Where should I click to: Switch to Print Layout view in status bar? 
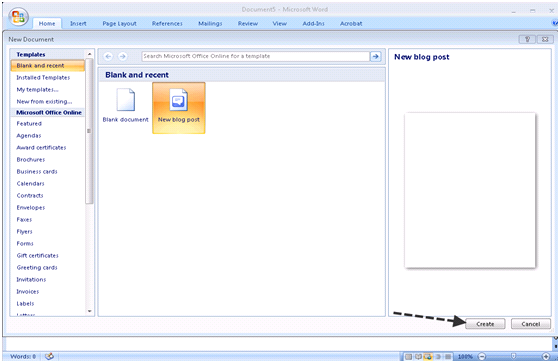[x=409, y=357]
